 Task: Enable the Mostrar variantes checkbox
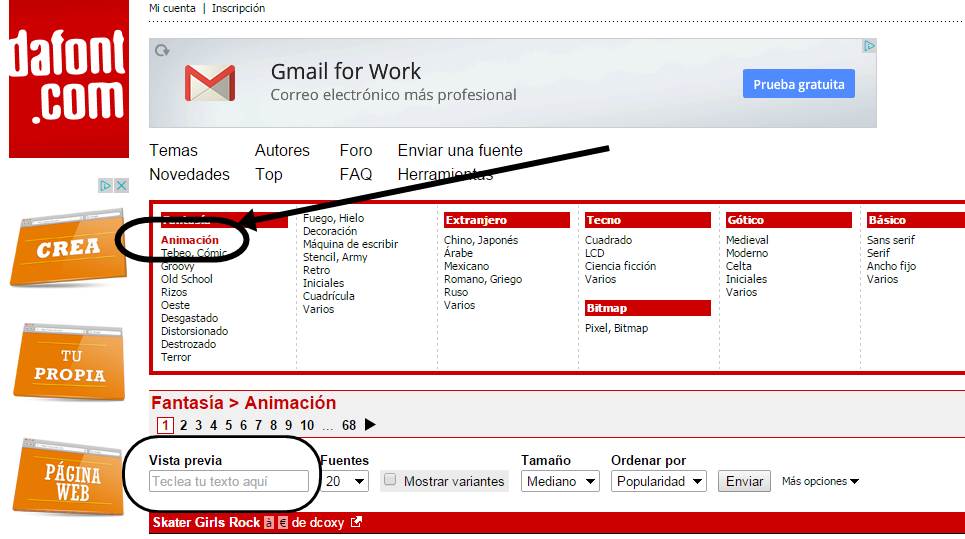click(390, 480)
